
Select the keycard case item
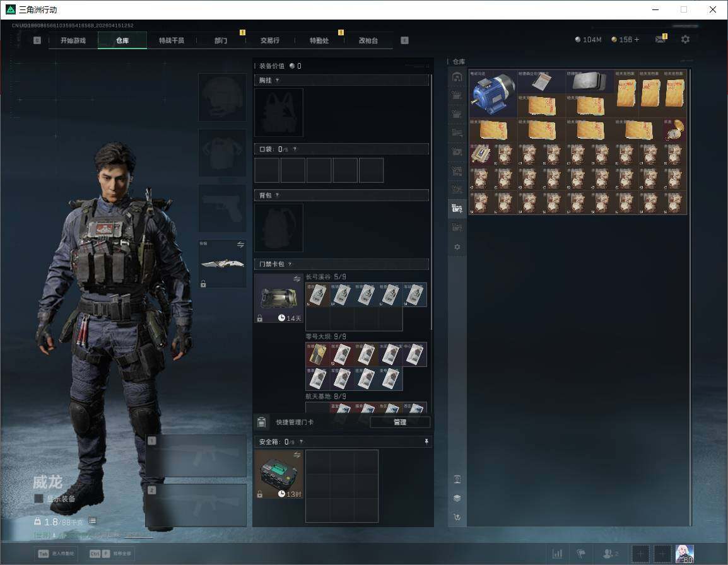click(279, 298)
